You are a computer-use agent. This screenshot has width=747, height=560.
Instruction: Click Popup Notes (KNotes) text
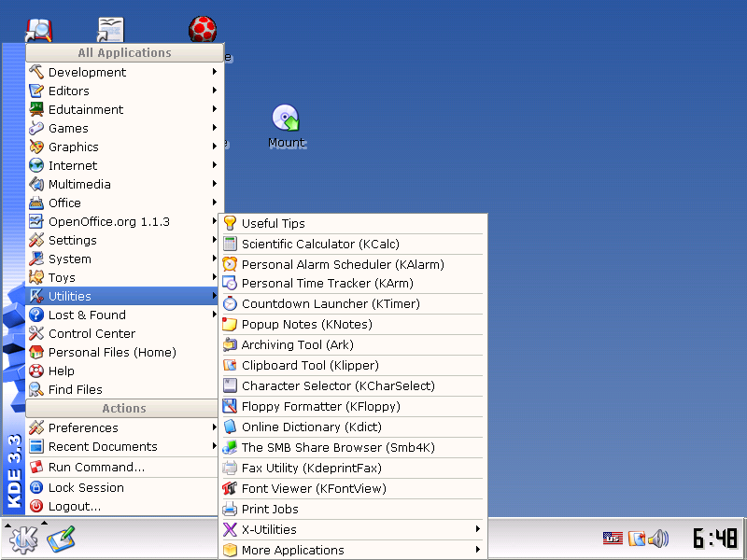click(x=307, y=324)
